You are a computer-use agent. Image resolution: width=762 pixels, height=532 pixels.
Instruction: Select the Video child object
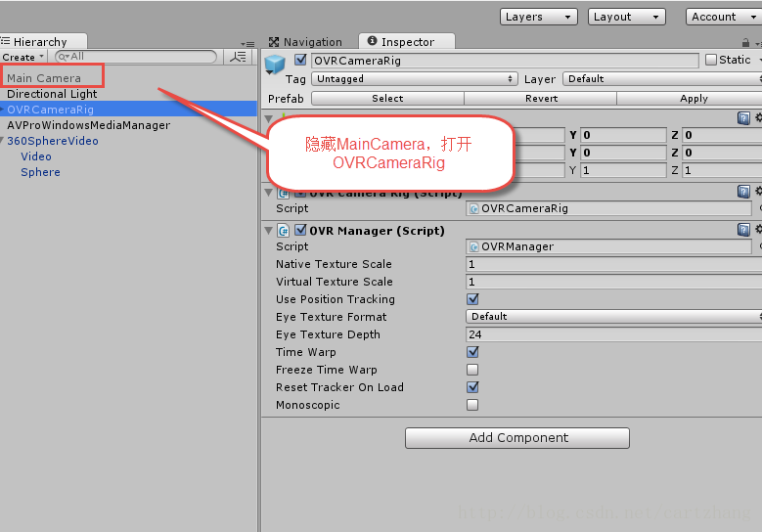(36, 156)
